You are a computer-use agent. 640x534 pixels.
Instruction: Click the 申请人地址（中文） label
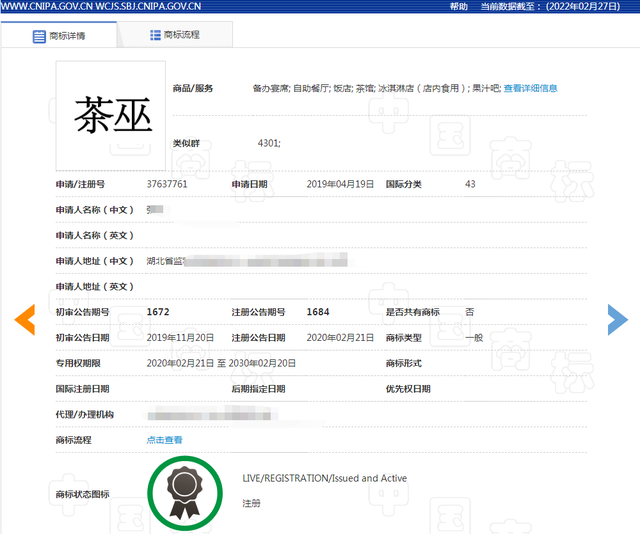point(95,261)
